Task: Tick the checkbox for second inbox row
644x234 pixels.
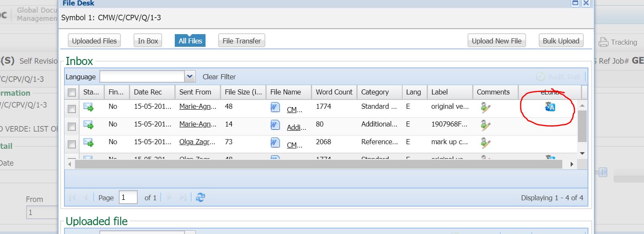Action: click(72, 126)
